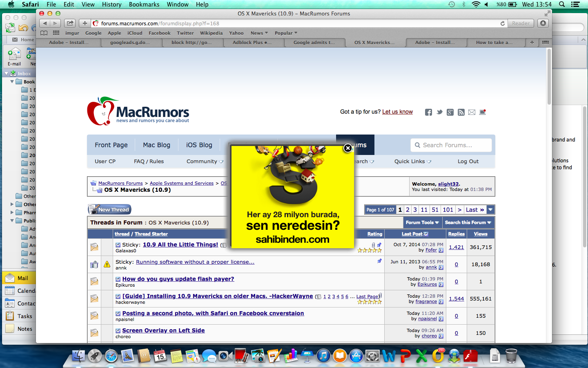Screen dimensions: 588x368
Task: Expand the News bookmarks dropdown
Action: tap(259, 33)
